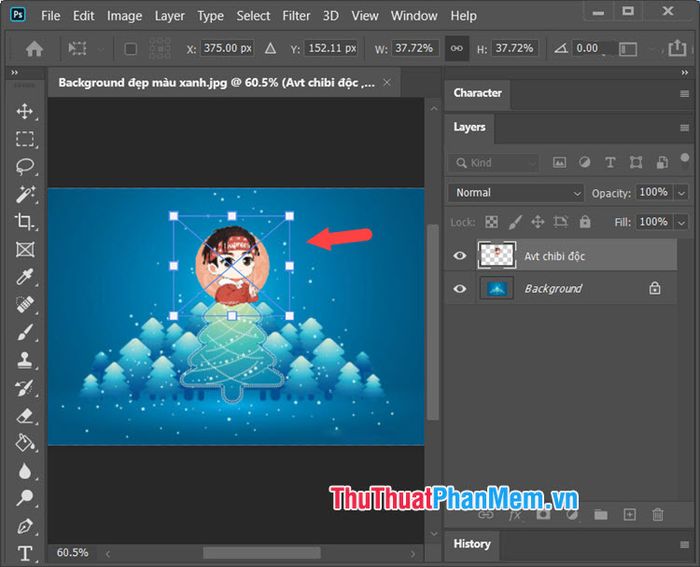Hide the Background layer

click(459, 288)
